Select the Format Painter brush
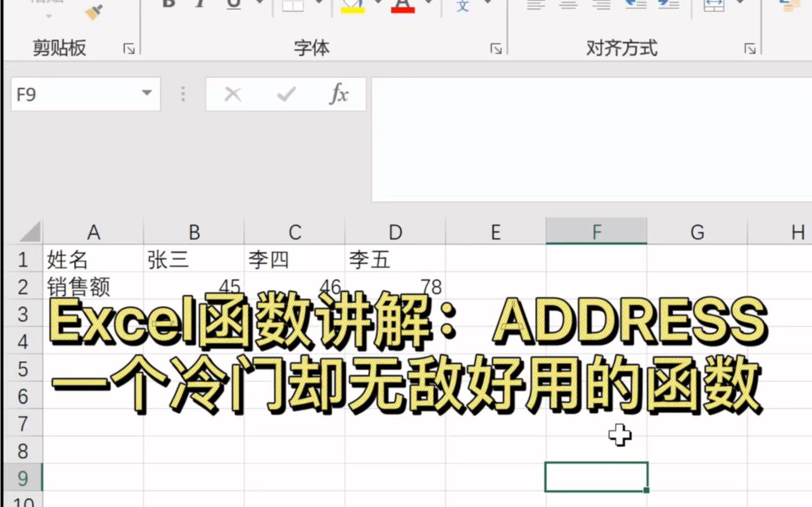The height and width of the screenshot is (507, 812). pos(94,11)
